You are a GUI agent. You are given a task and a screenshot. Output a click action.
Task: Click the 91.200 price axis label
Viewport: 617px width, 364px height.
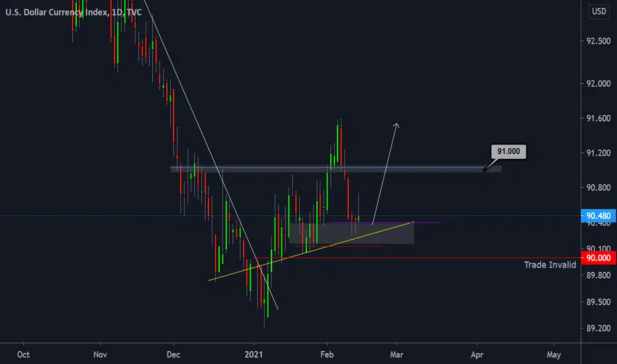click(598, 153)
